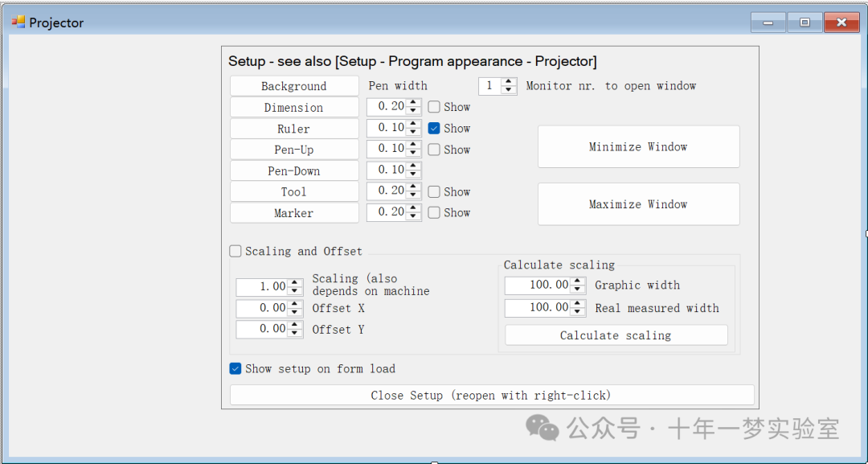Close Setup with the bottom button
This screenshot has height=464, width=868.
[492, 396]
